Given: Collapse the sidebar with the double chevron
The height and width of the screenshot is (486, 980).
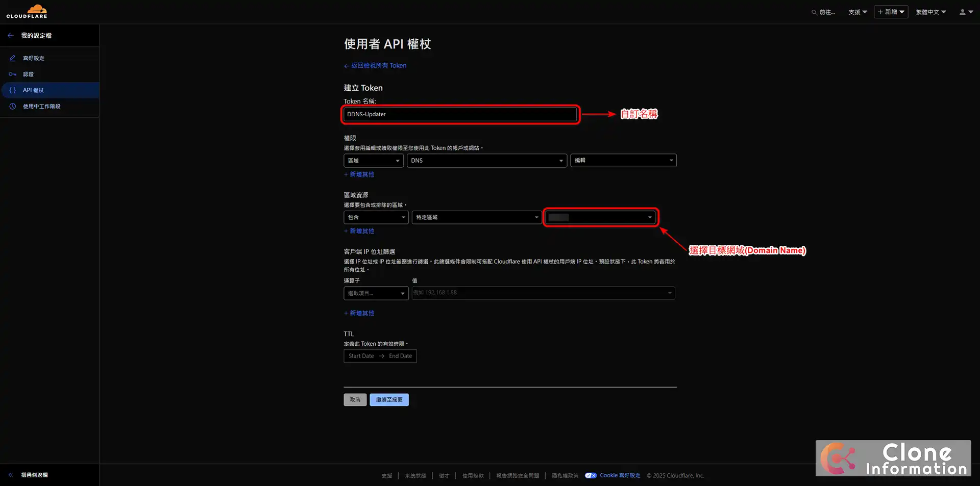Looking at the screenshot, I should click(10, 474).
